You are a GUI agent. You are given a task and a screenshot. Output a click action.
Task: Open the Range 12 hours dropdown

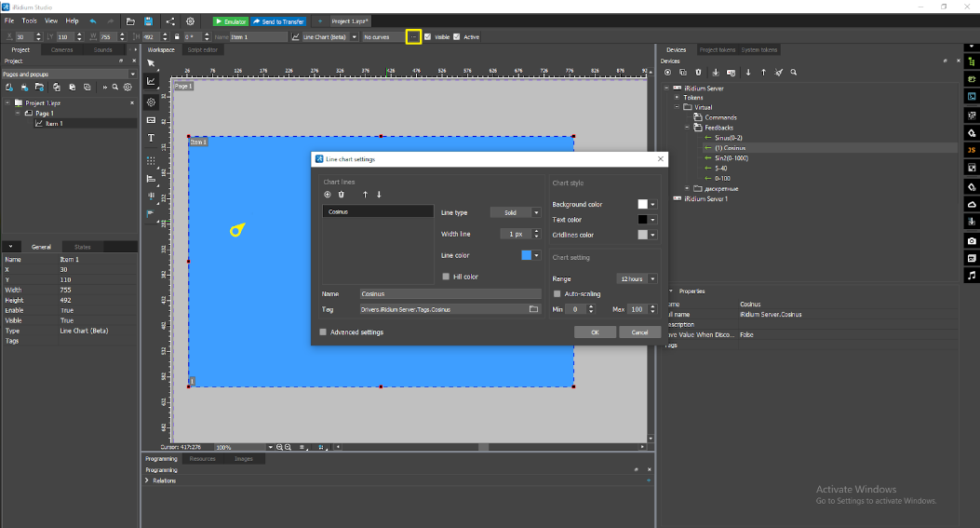[x=637, y=278]
